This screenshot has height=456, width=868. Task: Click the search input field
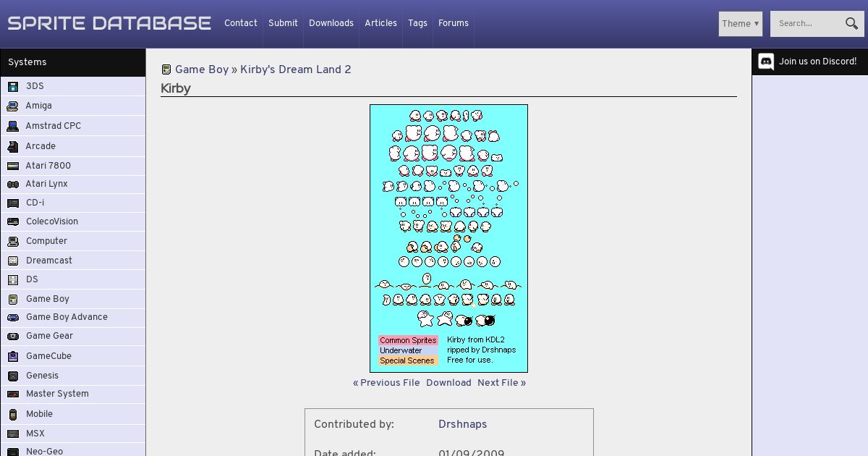808,24
